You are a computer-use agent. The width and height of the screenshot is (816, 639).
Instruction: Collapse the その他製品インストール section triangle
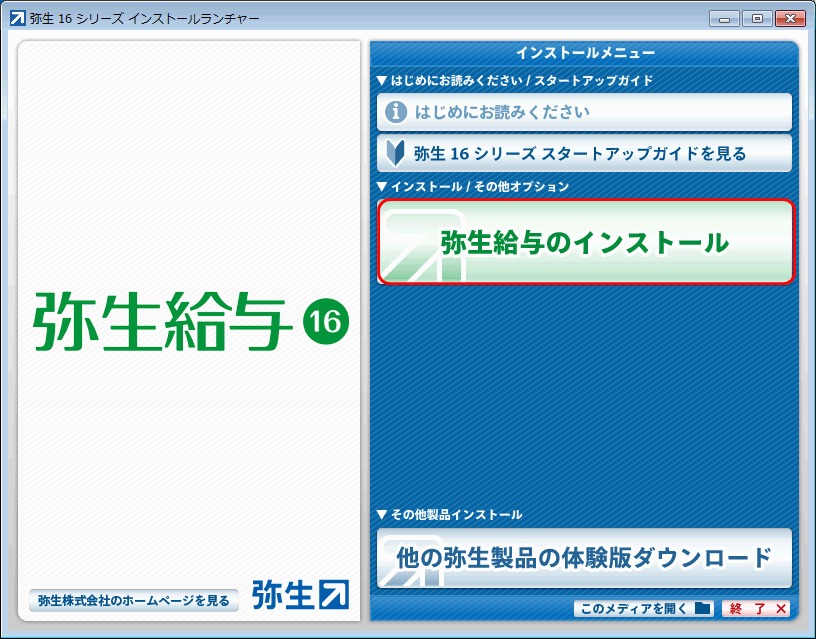[x=382, y=515]
